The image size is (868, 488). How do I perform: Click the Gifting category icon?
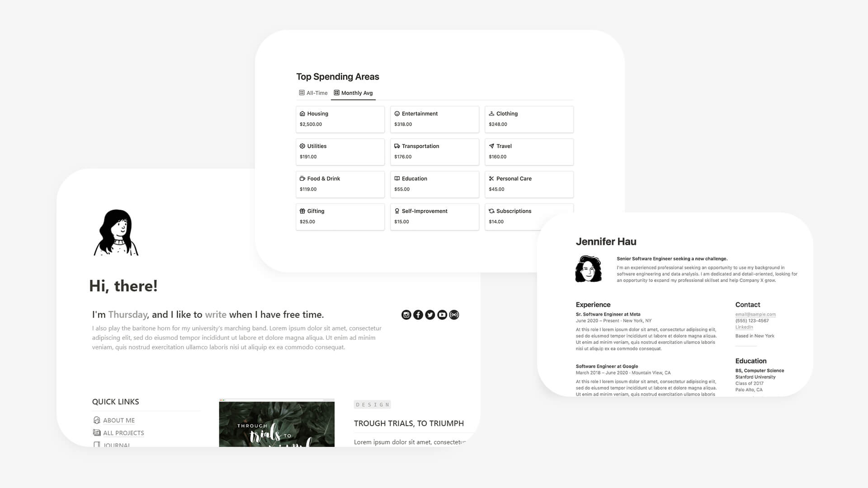(302, 210)
